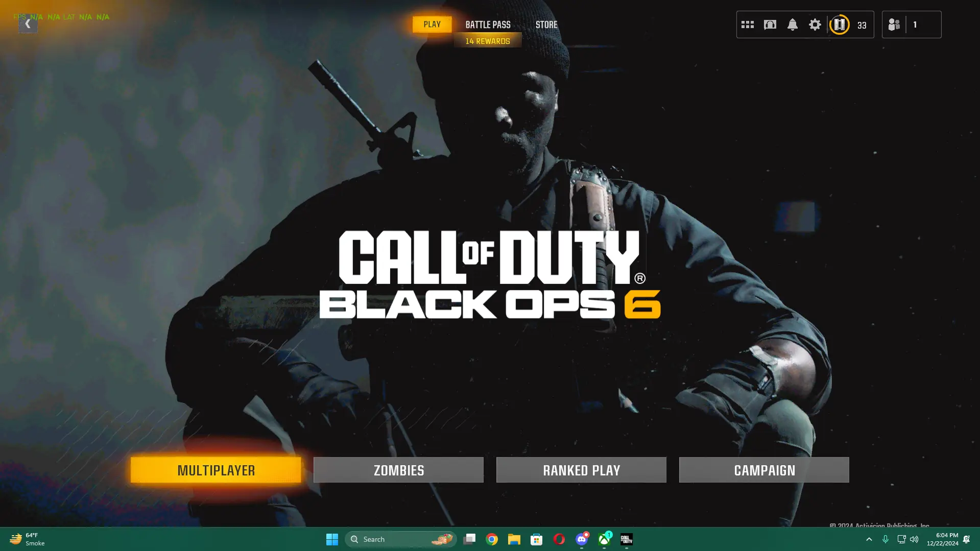View the rank emblem showing level 33
This screenshot has height=551, width=980.
pyautogui.click(x=839, y=24)
